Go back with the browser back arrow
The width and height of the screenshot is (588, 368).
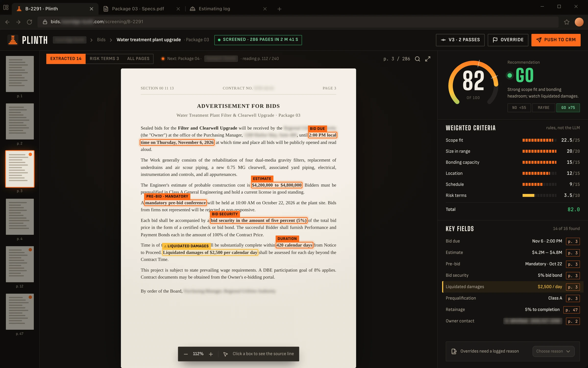7,22
